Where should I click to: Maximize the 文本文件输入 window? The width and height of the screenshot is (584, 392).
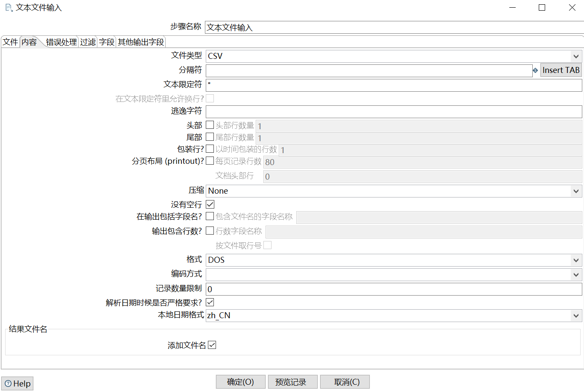click(x=542, y=8)
